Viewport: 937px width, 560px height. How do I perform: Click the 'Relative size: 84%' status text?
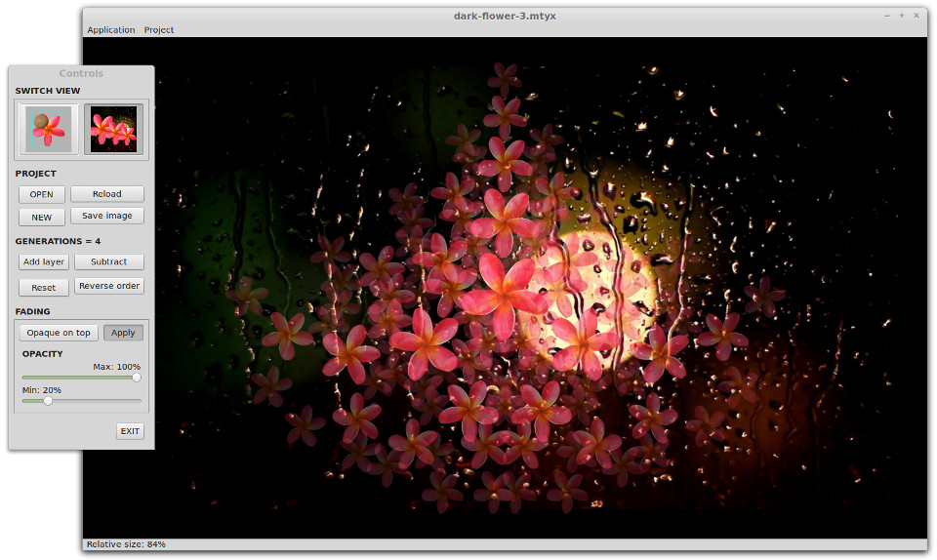[126, 544]
